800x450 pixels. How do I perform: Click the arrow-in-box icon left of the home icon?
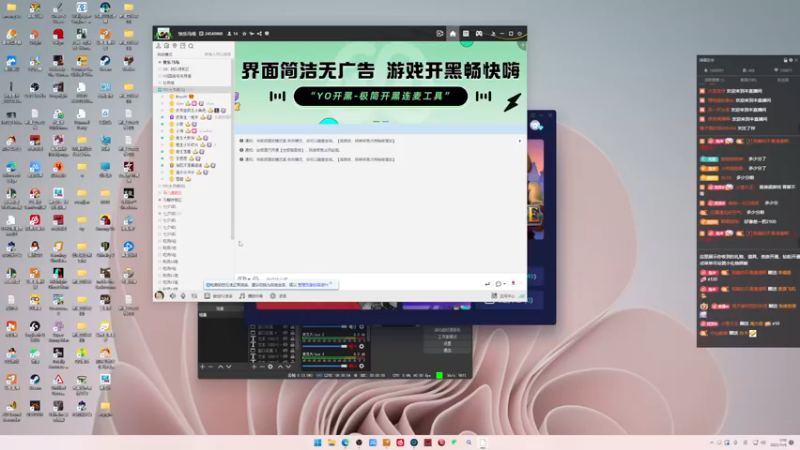click(440, 34)
